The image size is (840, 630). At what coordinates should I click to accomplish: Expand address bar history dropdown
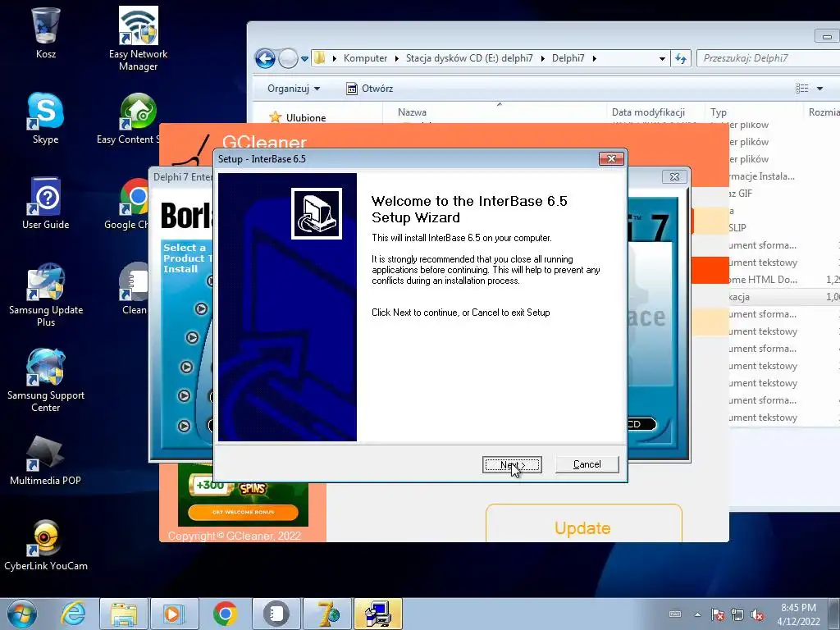pyautogui.click(x=662, y=58)
